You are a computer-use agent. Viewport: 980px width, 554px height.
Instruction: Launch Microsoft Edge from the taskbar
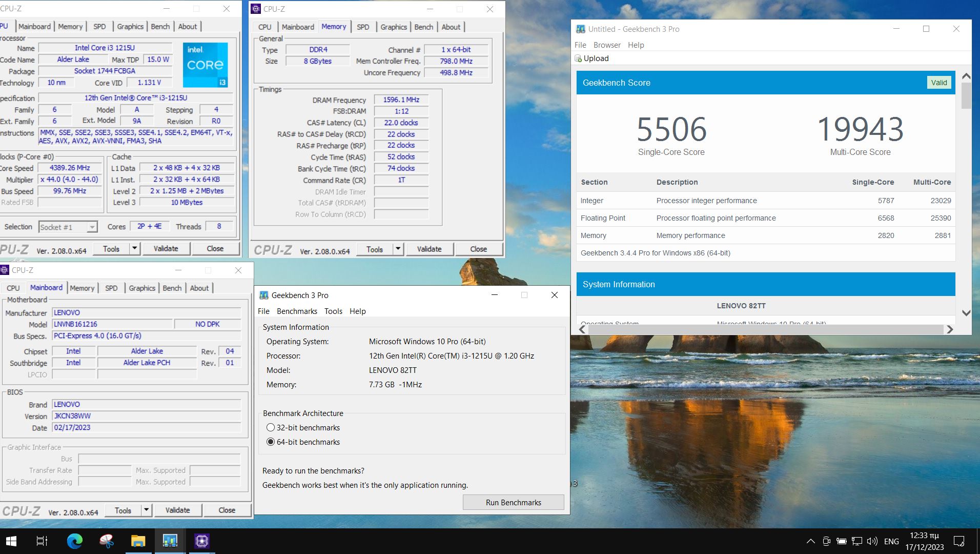click(75, 541)
